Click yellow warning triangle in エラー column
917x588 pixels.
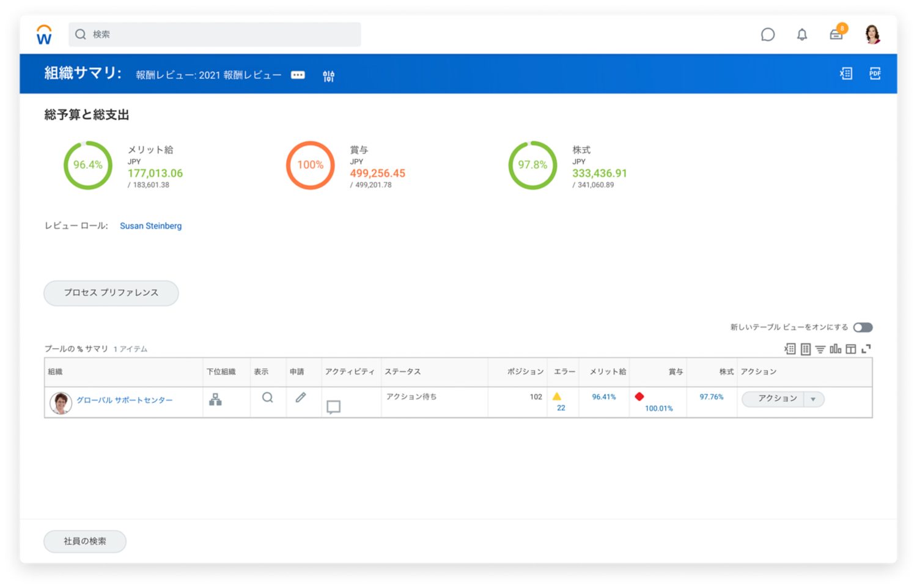point(557,397)
